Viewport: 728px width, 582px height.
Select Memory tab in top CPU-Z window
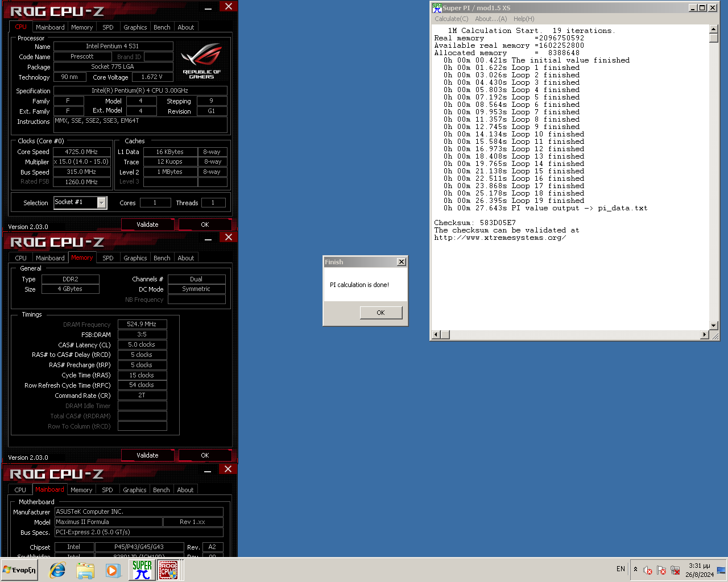[x=82, y=27]
